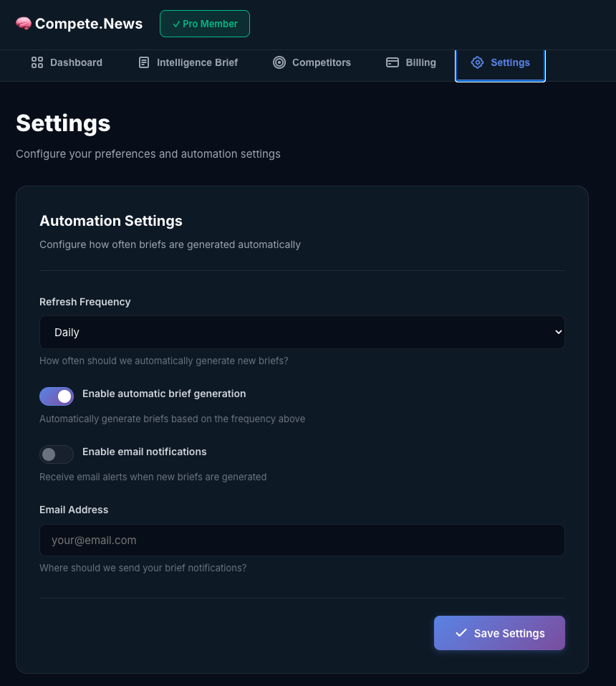Image resolution: width=616 pixels, height=686 pixels.
Task: Click the checkmark icon in Save Settings
Action: [461, 633]
